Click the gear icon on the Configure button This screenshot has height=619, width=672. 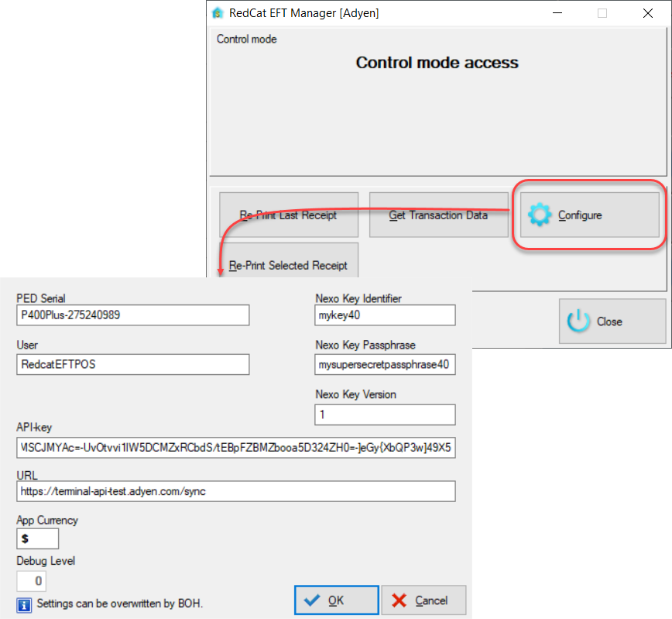(540, 215)
